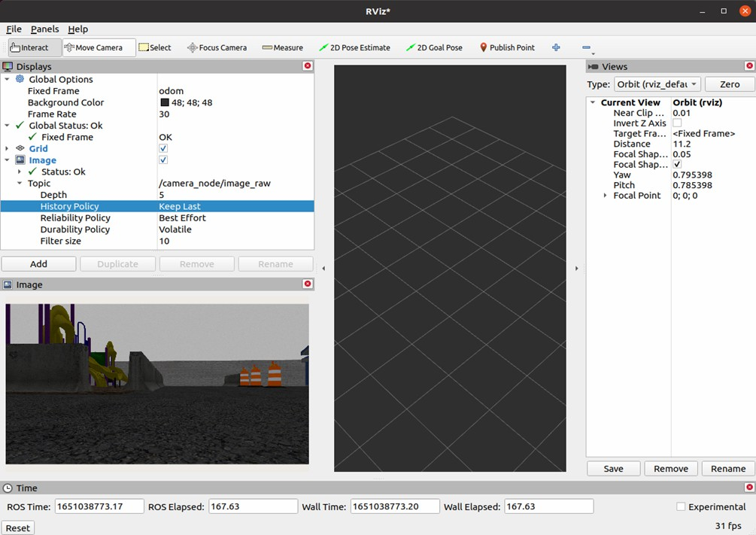
Task: Click the Frame Rate value 30
Action: click(164, 114)
